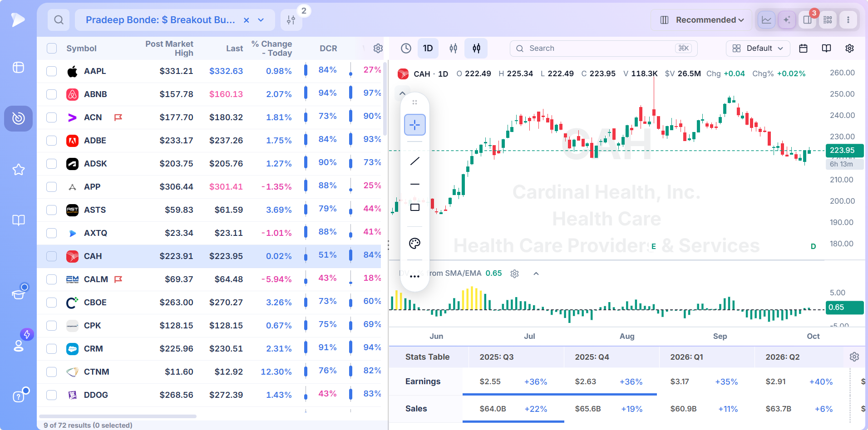Check the ABNB row checkbox
Viewport: 868px width, 430px height.
52,94
